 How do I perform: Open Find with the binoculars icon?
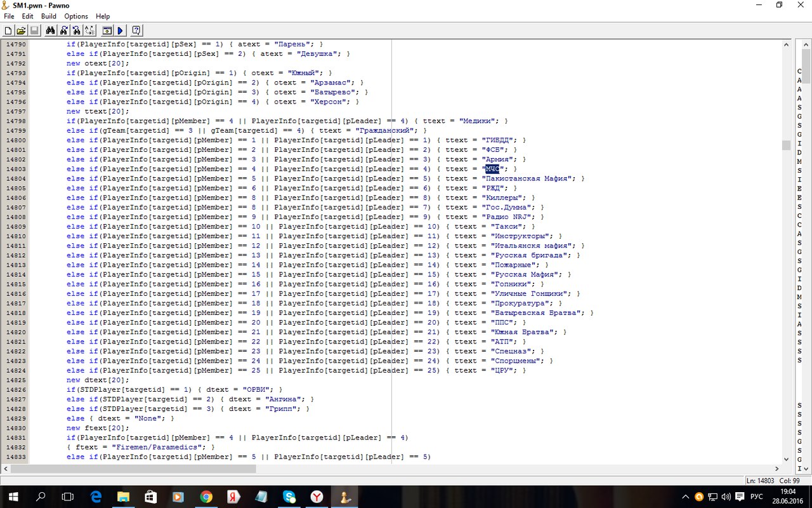(x=51, y=30)
